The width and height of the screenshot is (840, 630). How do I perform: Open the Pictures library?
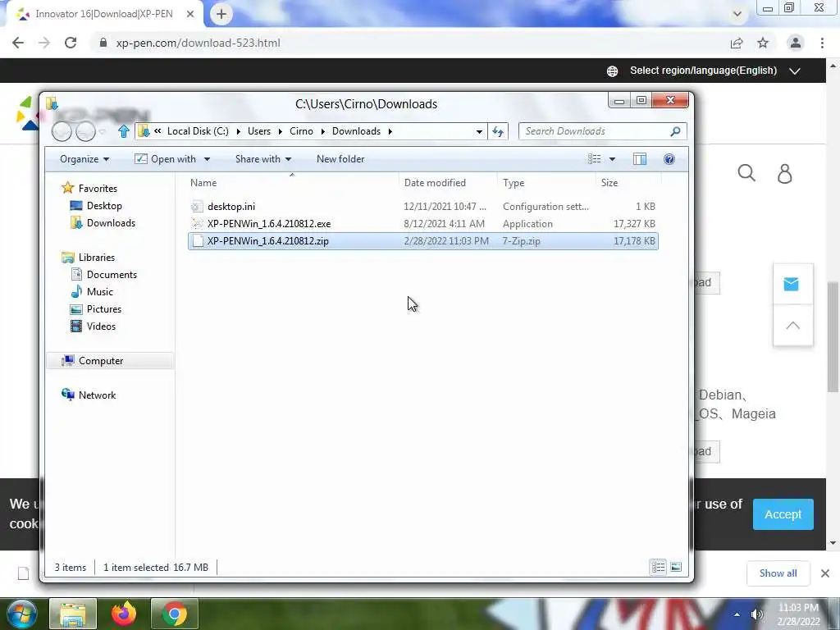coord(104,309)
